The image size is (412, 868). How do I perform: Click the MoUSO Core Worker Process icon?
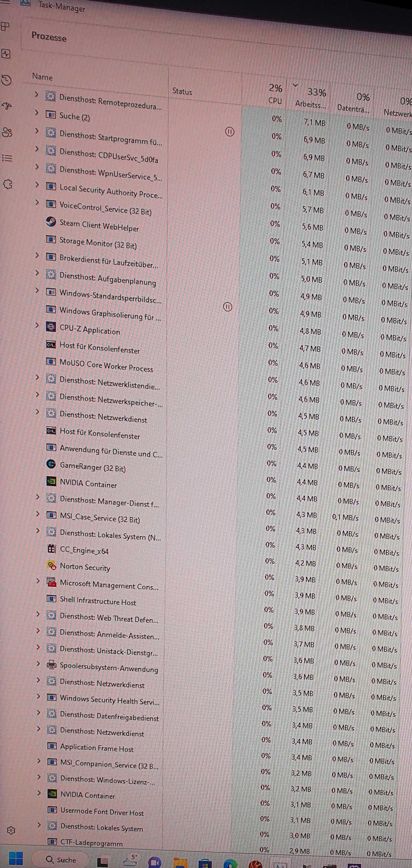[51, 361]
